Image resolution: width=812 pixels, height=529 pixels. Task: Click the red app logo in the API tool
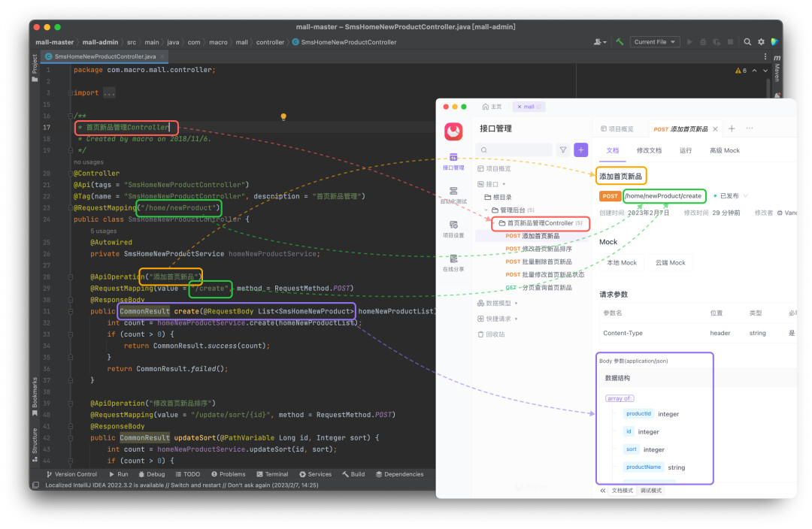pos(453,131)
